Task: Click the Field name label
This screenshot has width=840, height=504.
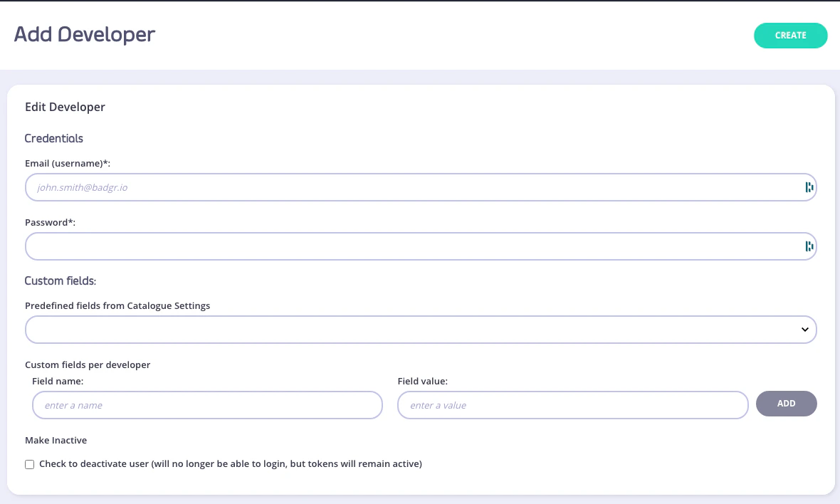Action: 58,381
